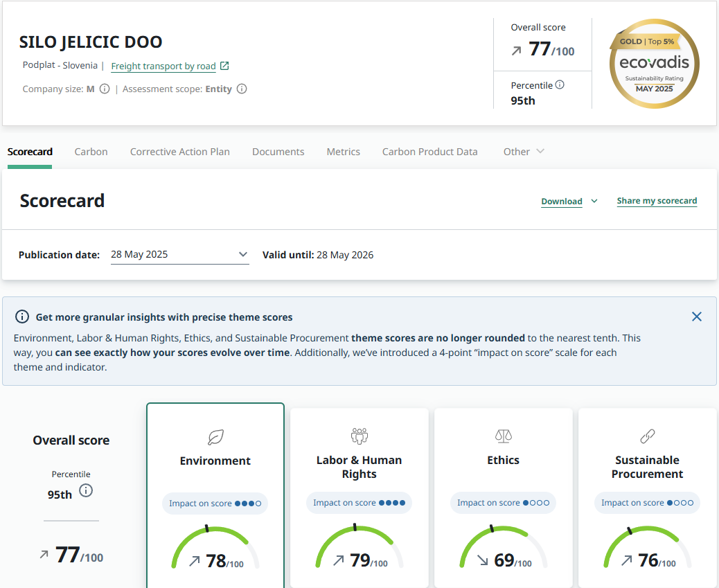Viewport: 719px width, 588px height.
Task: Click the Sustainable Procurement chain link icon
Action: coord(648,436)
